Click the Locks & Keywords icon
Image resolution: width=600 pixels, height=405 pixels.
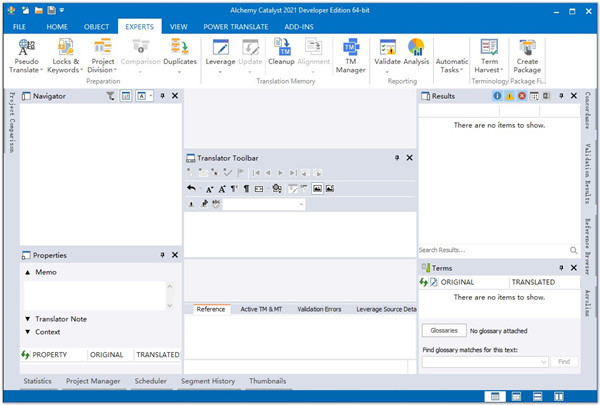coord(65,47)
